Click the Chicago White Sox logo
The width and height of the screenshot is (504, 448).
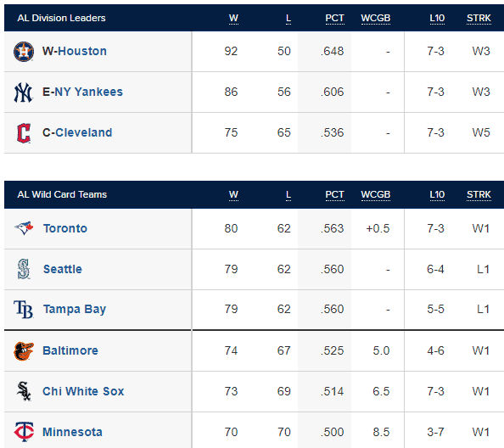[24, 391]
